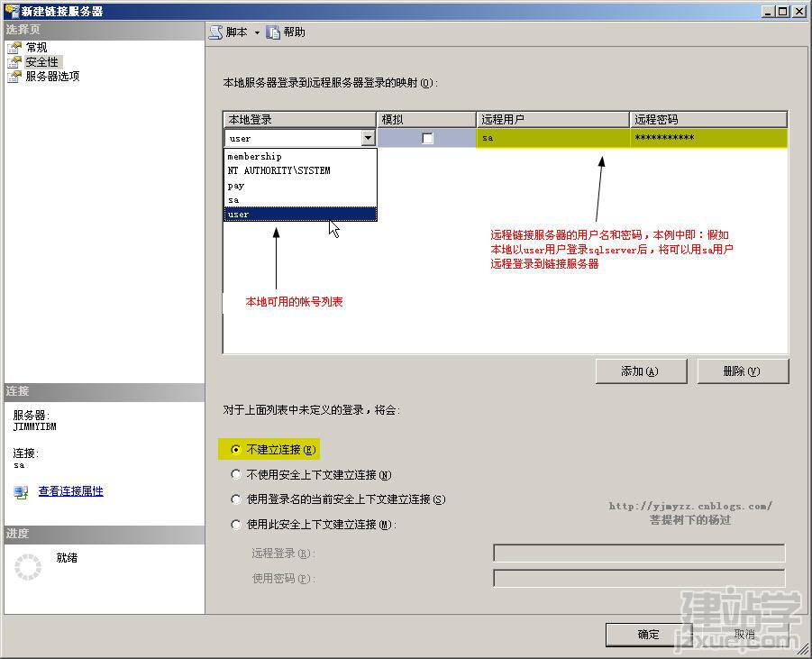Click the resize grip at window corner
The width and height of the screenshot is (812, 659).
pos(803,650)
